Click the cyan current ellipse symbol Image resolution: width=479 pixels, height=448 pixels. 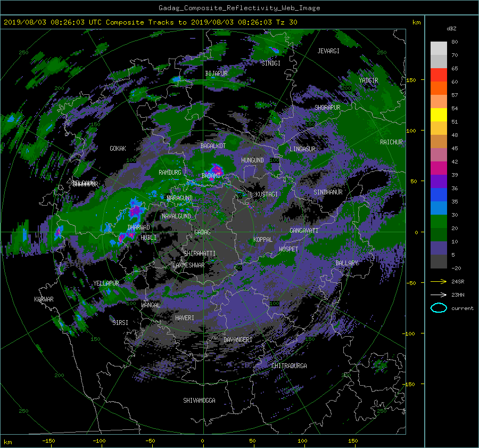(439, 308)
